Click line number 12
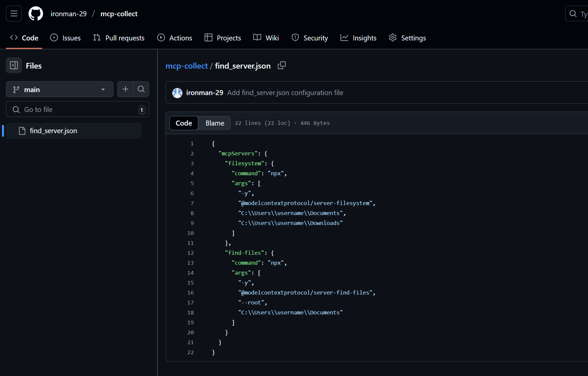 point(190,253)
